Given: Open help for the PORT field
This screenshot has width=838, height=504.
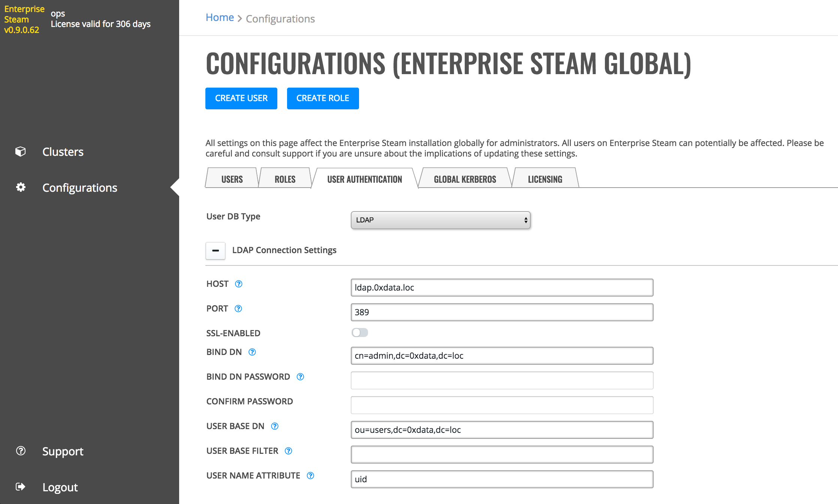Looking at the screenshot, I should coord(238,309).
